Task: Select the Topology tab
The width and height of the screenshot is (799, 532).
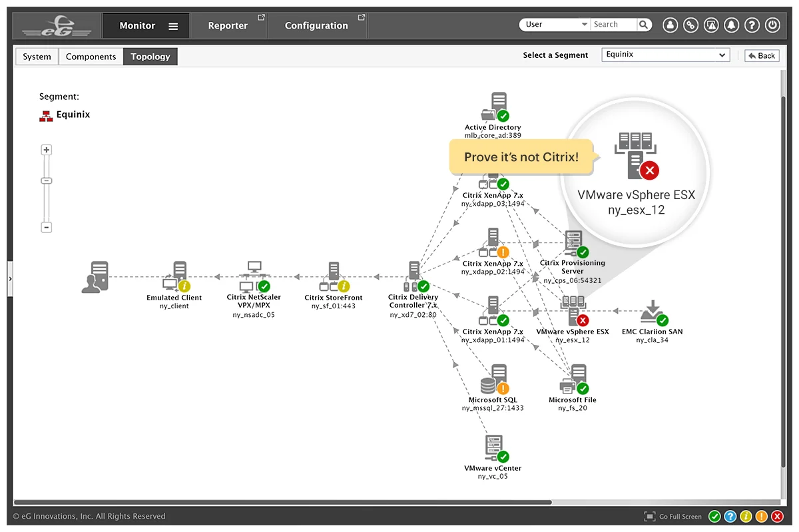Action: [x=150, y=57]
